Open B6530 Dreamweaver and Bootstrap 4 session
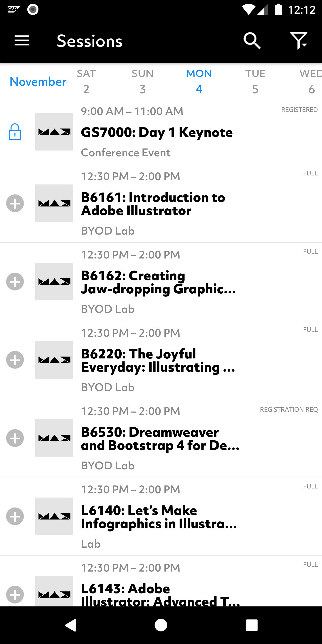This screenshot has height=644, width=322. coord(160,439)
